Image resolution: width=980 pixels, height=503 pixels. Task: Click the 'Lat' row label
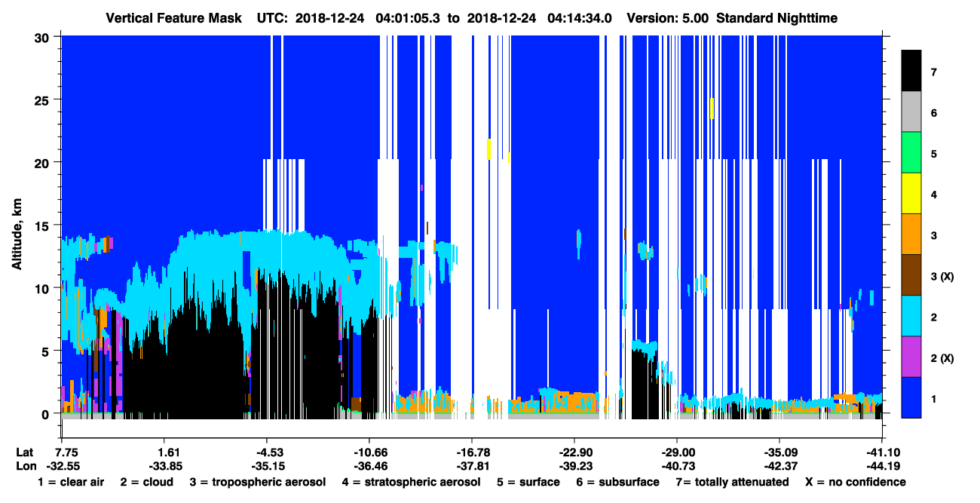coord(24,452)
